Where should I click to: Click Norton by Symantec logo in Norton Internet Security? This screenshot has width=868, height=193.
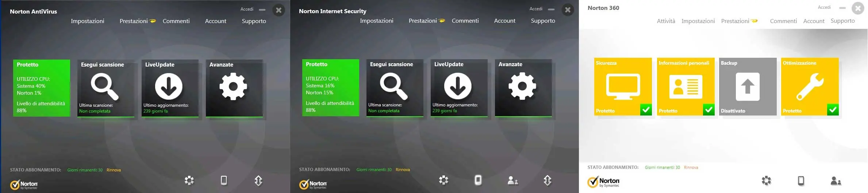tap(313, 185)
